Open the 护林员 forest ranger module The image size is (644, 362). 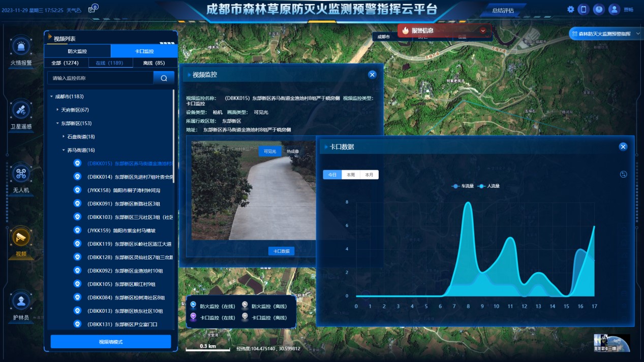21,306
